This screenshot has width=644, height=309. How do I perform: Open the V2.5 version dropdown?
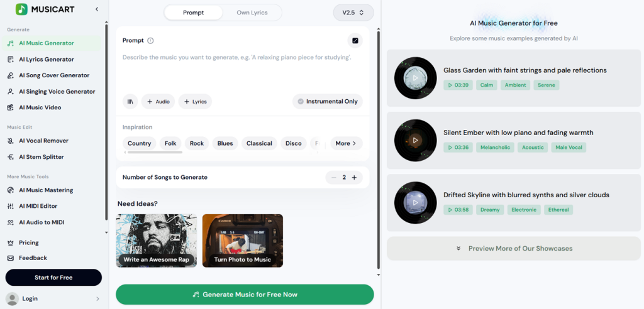(x=353, y=13)
